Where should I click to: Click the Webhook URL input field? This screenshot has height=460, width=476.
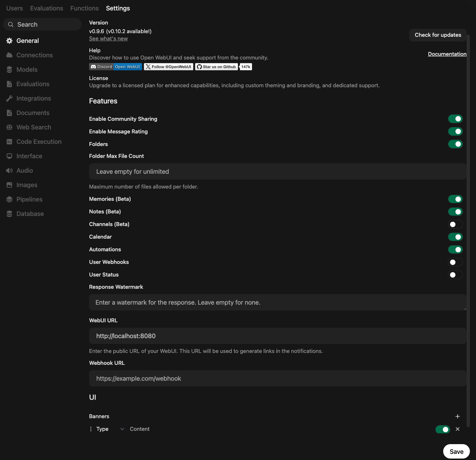pos(278,379)
